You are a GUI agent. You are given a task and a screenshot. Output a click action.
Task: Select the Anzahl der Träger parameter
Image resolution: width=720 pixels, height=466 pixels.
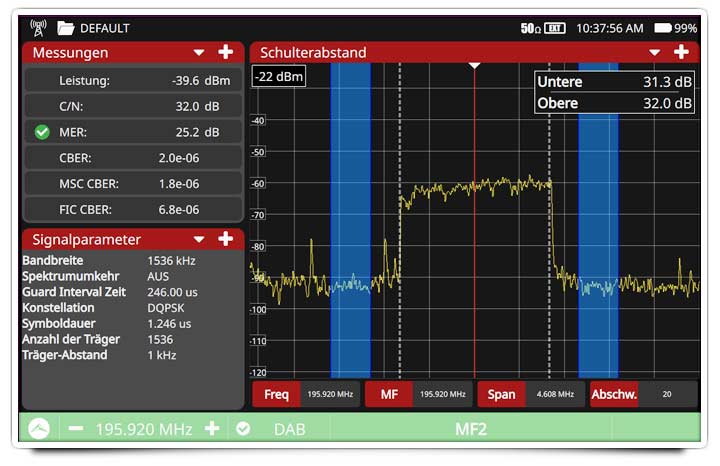point(98,339)
